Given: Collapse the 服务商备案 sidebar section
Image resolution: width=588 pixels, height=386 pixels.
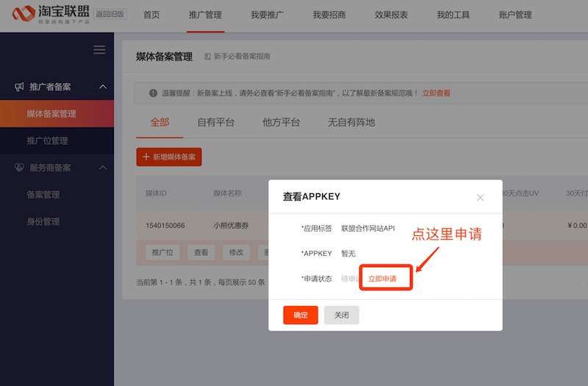Looking at the screenshot, I should 103,168.
